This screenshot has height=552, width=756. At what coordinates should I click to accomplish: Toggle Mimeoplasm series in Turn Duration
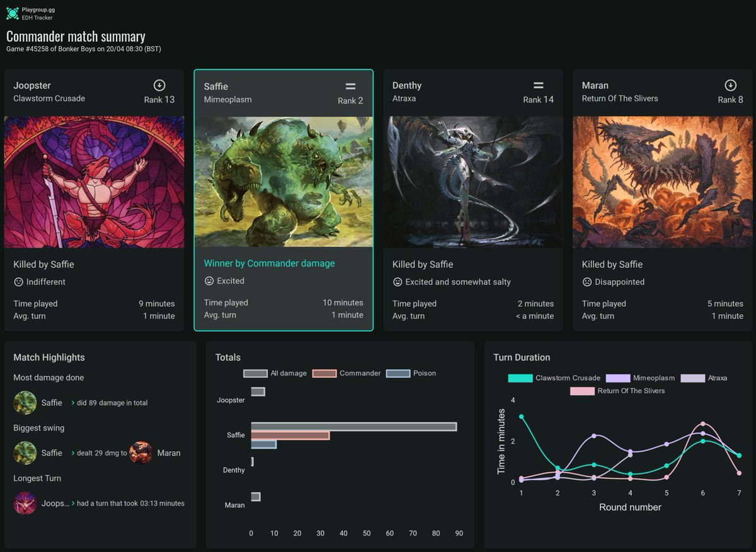pyautogui.click(x=640, y=378)
